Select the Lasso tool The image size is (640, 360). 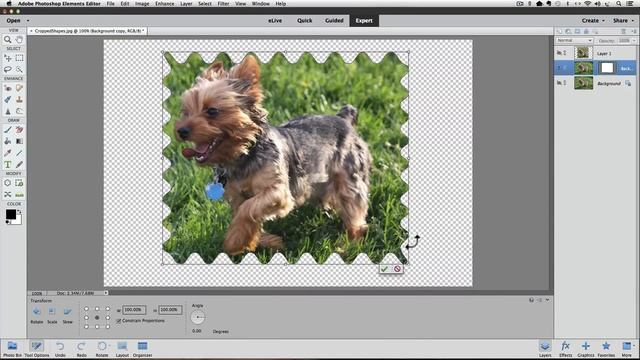[x=7, y=69]
